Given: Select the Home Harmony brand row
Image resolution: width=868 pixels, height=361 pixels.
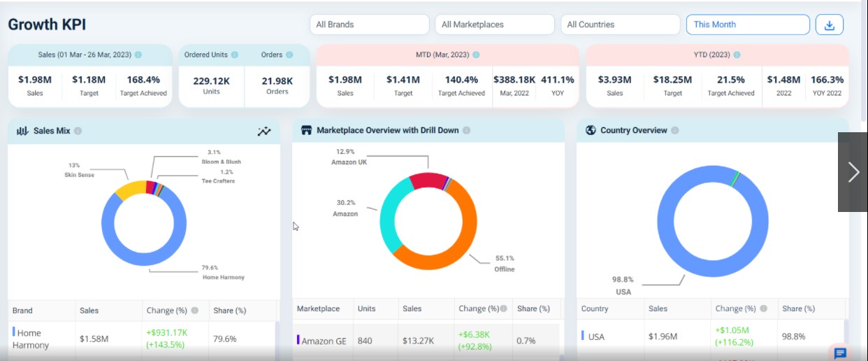Looking at the screenshot, I should [142, 339].
